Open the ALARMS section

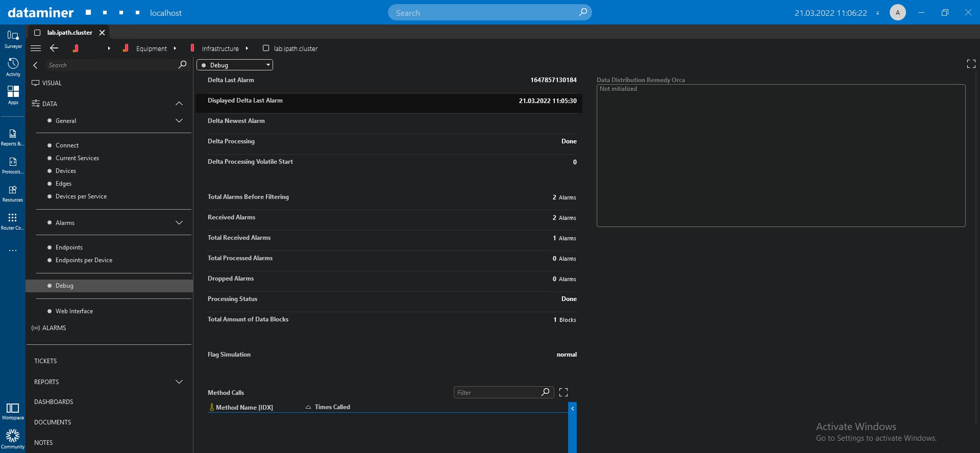point(54,328)
